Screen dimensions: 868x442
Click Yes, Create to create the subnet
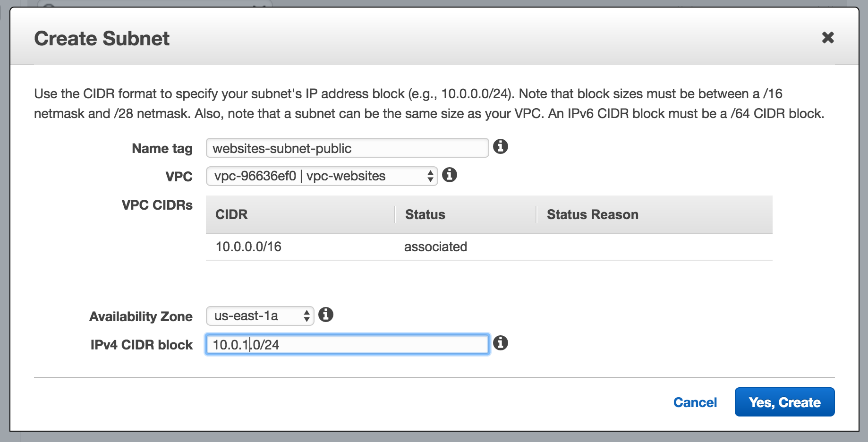click(784, 402)
